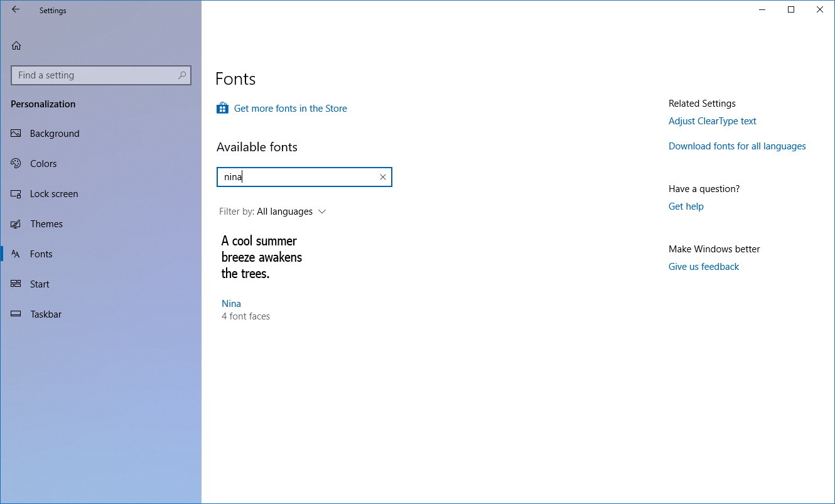
Task: Select the Background sidebar icon
Action: click(x=16, y=133)
